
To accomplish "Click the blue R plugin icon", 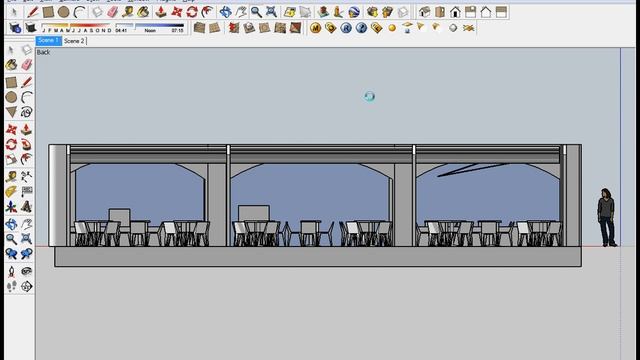I will tap(346, 28).
